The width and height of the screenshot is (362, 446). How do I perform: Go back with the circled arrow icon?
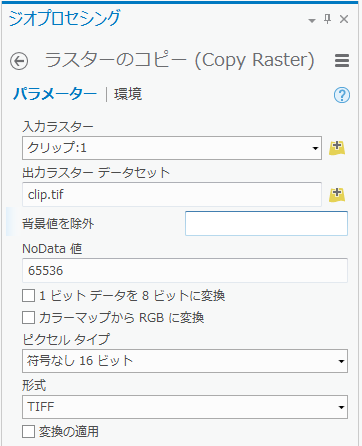point(19,61)
